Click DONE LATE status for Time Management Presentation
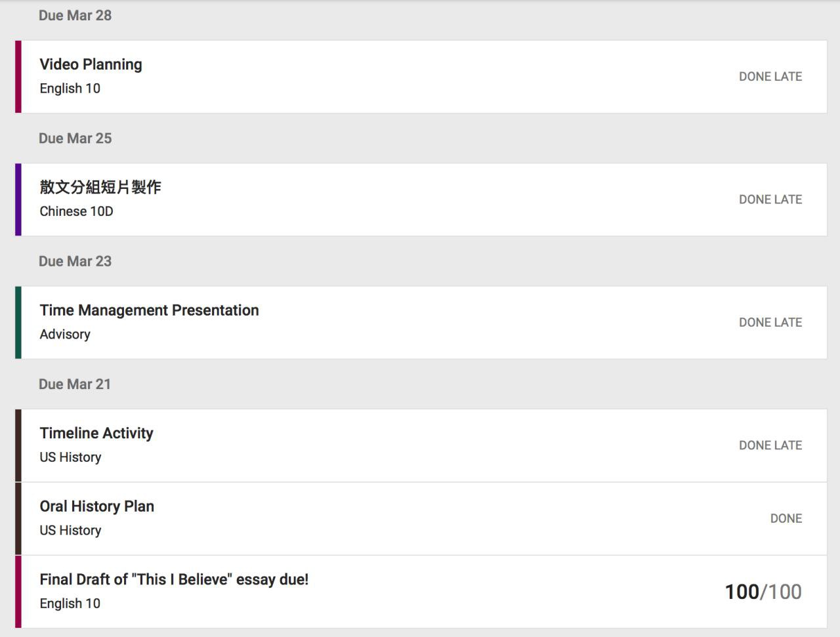Image resolution: width=840 pixels, height=637 pixels. pyautogui.click(x=770, y=322)
